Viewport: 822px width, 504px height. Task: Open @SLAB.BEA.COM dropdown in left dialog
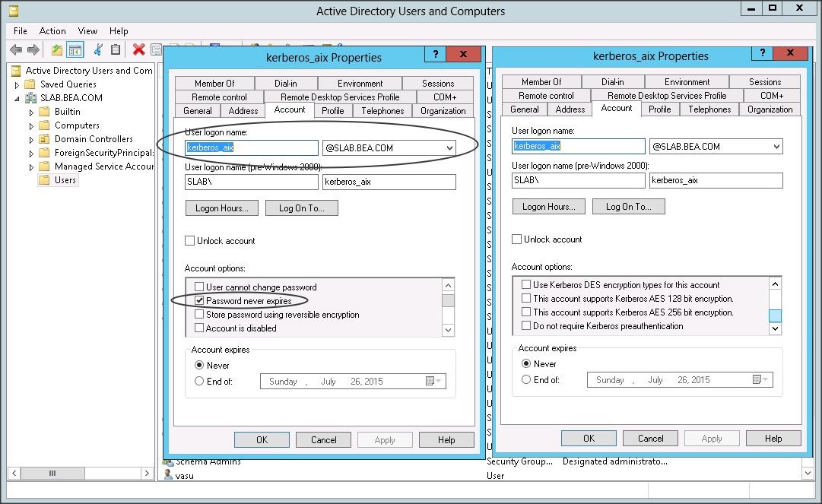[x=449, y=147]
